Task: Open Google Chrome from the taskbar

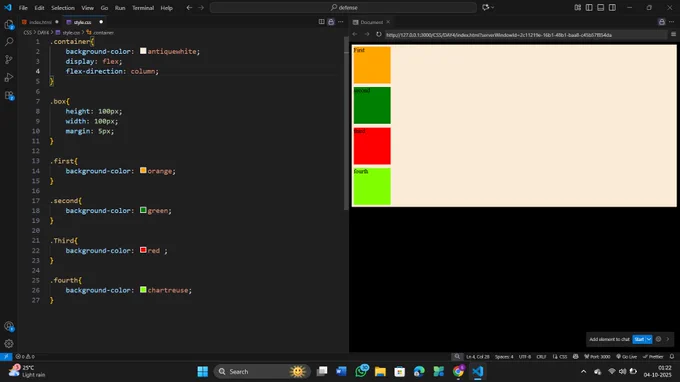Action: [x=458, y=372]
